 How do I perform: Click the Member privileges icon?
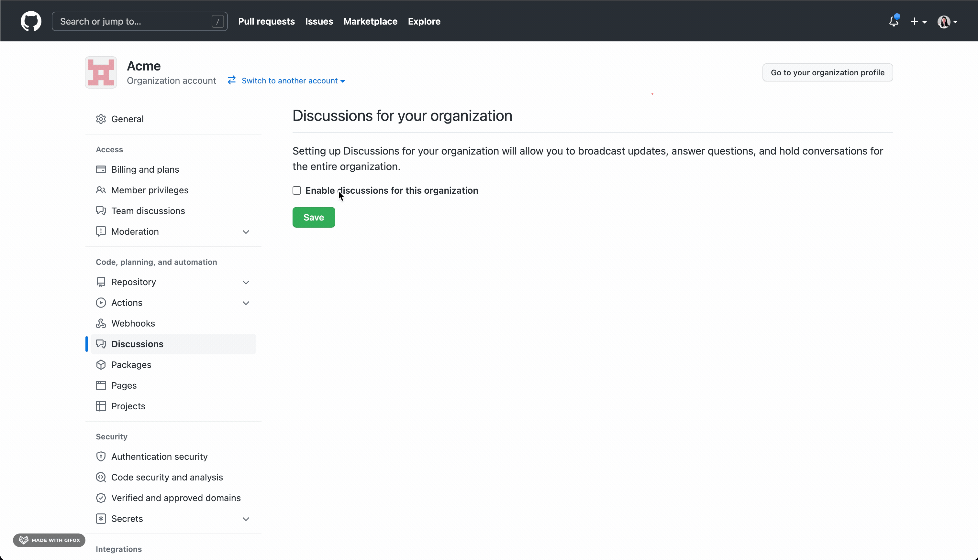pos(101,190)
